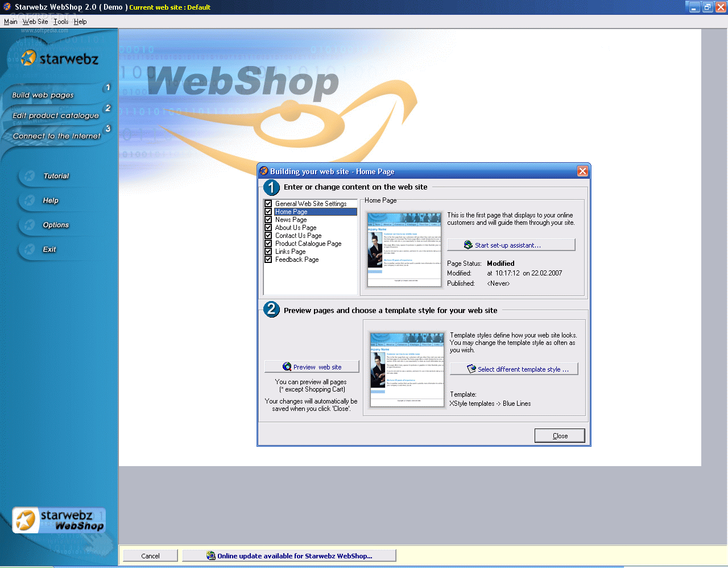The height and width of the screenshot is (568, 728).
Task: Toggle the Feedback Page checkbox
Action: (268, 259)
